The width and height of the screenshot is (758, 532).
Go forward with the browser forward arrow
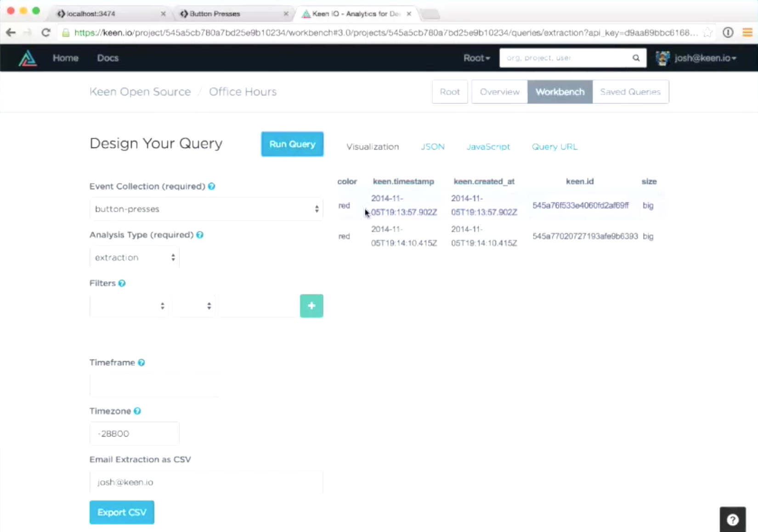28,33
